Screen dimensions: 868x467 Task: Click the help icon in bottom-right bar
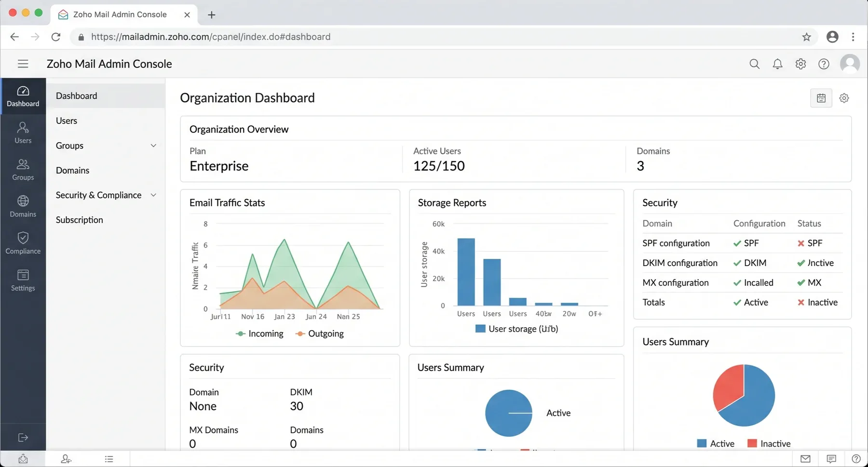[x=856, y=459]
